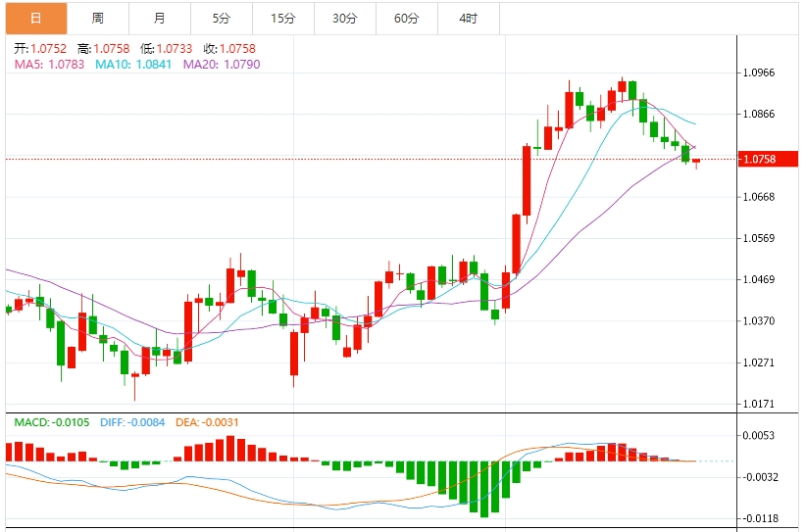Click the 收 closing price readout
Viewport: 806px width, 532px height.
229,49
